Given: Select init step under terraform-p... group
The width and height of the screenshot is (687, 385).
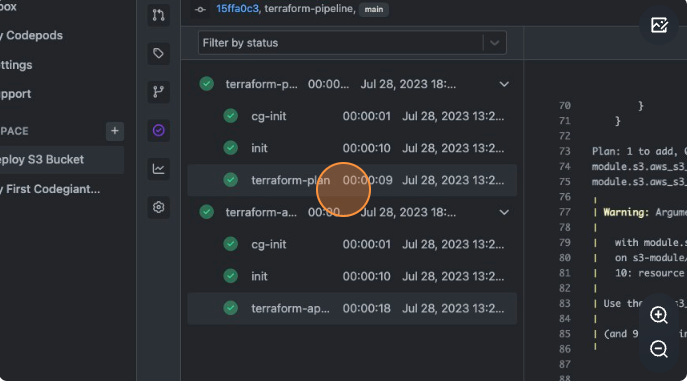Looking at the screenshot, I should pos(352,148).
